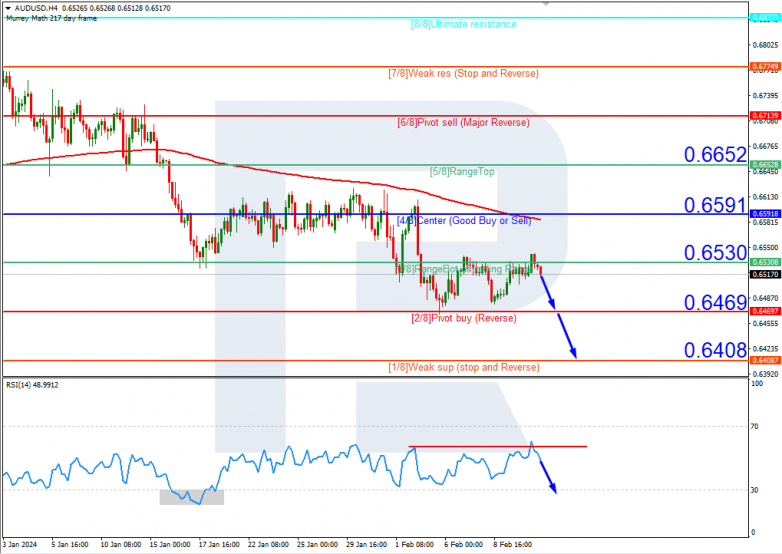Click the 8 Feb 16:00 time axis label
This screenshot has height=554, width=782.
(x=513, y=545)
